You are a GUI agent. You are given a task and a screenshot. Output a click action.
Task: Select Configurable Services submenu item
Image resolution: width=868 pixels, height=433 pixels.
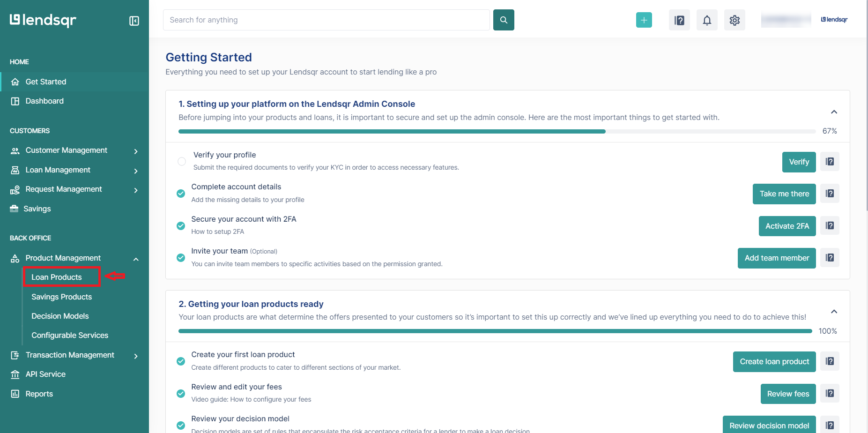(x=70, y=336)
